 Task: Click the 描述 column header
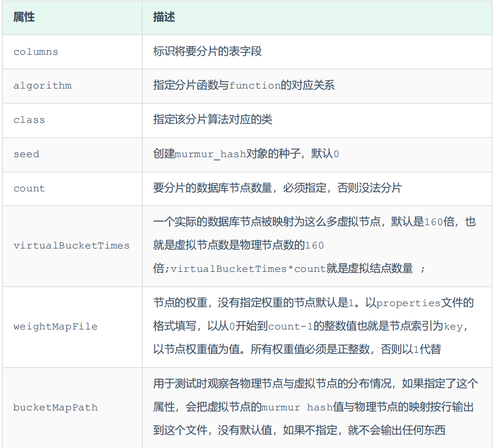point(164,18)
